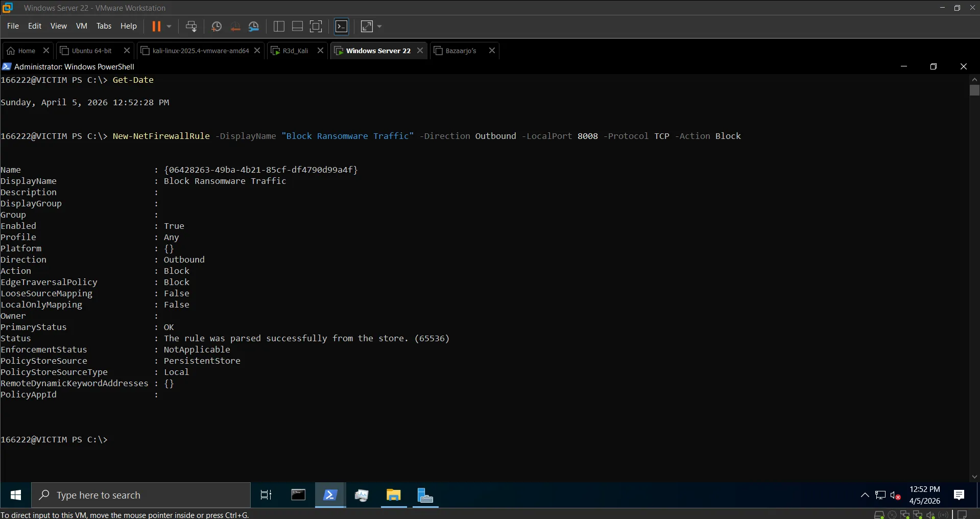Viewport: 980px width, 519px height.
Task: Open Server Manager from the taskbar
Action: (425, 495)
